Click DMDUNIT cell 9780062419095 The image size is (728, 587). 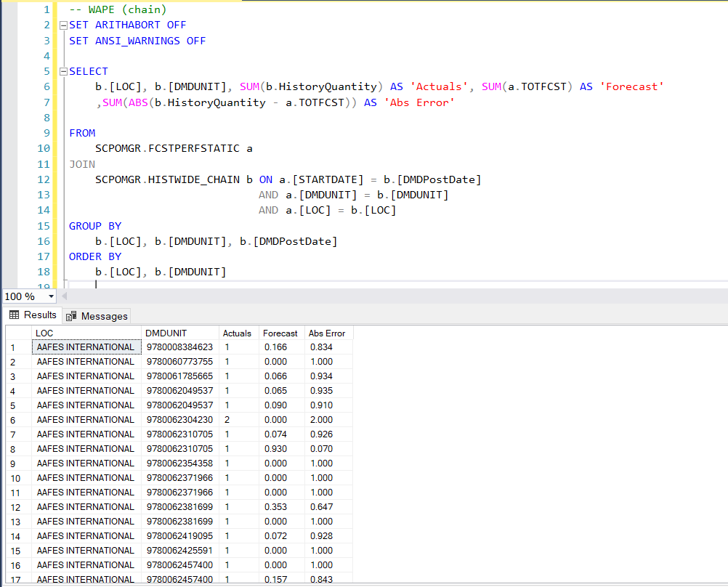[180, 536]
